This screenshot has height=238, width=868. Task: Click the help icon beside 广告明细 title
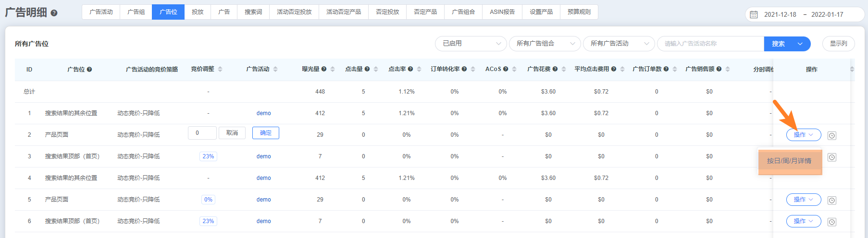click(54, 13)
